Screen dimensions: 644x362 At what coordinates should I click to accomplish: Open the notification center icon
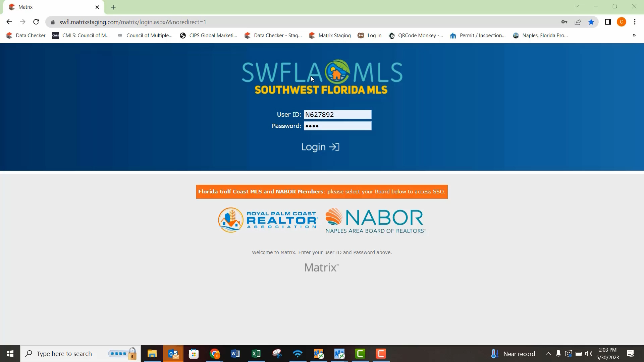(630, 354)
